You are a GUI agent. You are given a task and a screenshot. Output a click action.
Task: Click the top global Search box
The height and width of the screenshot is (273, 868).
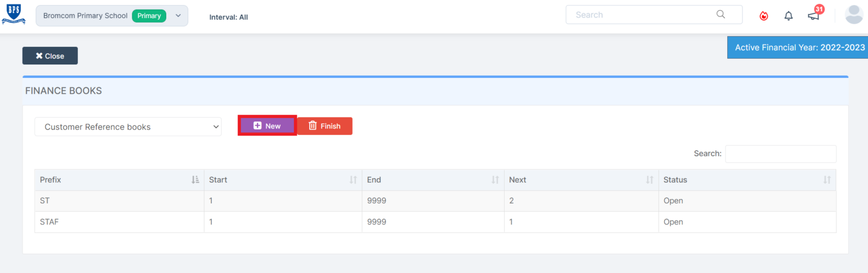coord(644,15)
